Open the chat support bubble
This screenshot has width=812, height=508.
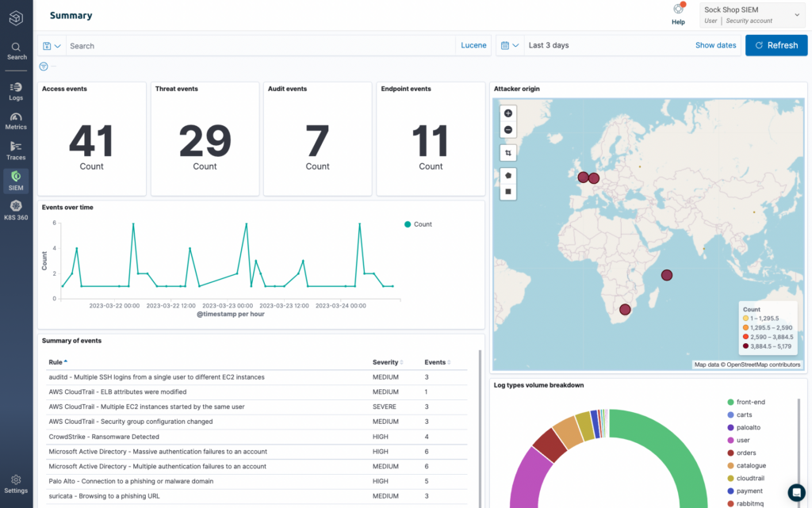796,492
